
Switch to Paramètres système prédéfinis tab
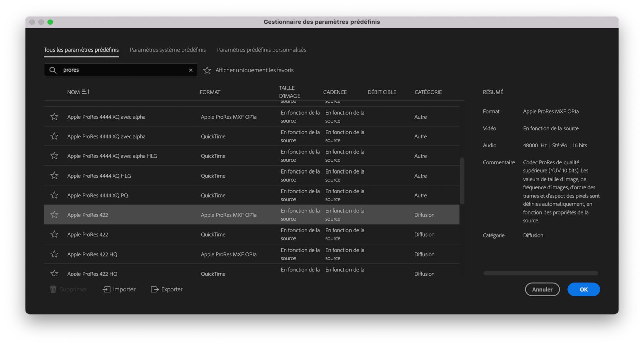click(168, 50)
